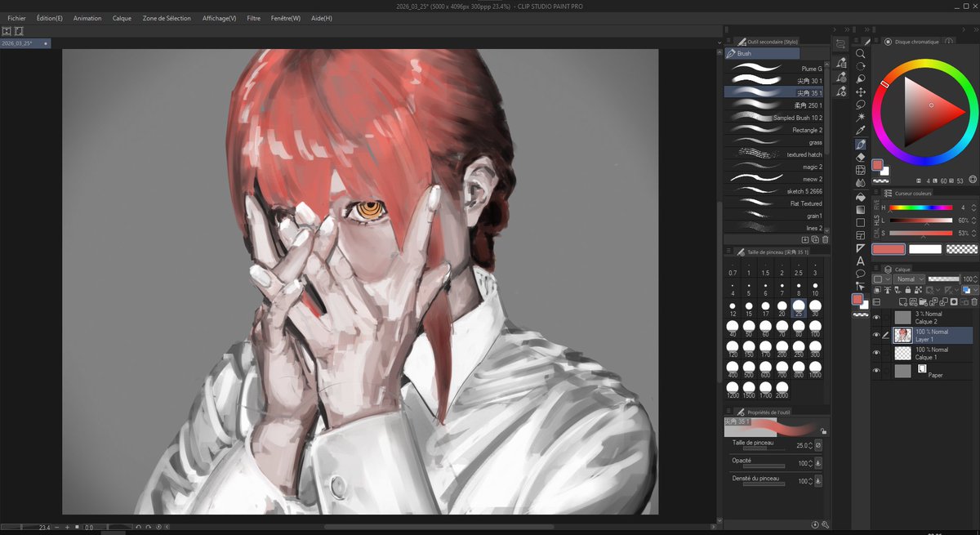Viewport: 980px width, 535px height.
Task: Select the Move layer tool
Action: [x=861, y=92]
